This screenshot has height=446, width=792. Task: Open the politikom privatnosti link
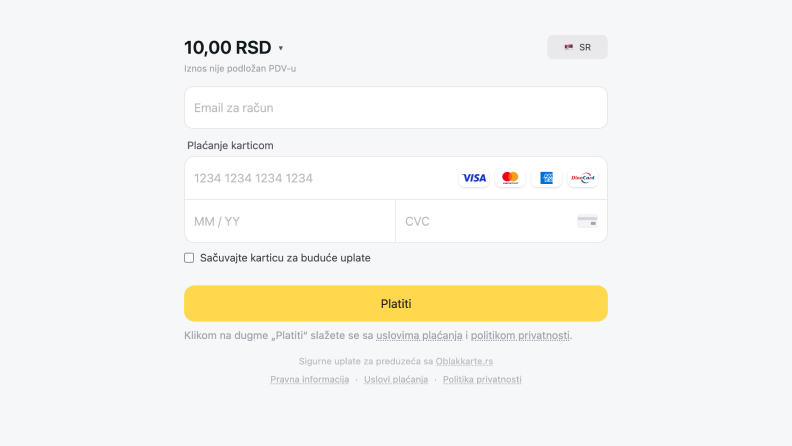click(x=520, y=335)
